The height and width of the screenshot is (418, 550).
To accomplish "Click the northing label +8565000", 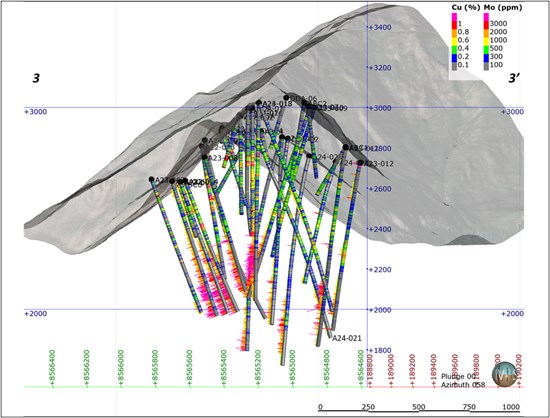I will [292, 368].
